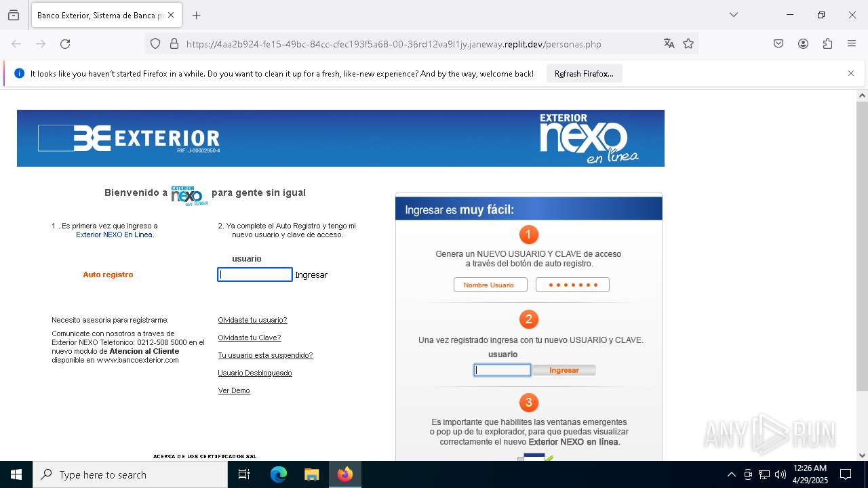Focus the left usuario text field
Image resolution: width=868 pixels, height=488 pixels.
[x=255, y=274]
